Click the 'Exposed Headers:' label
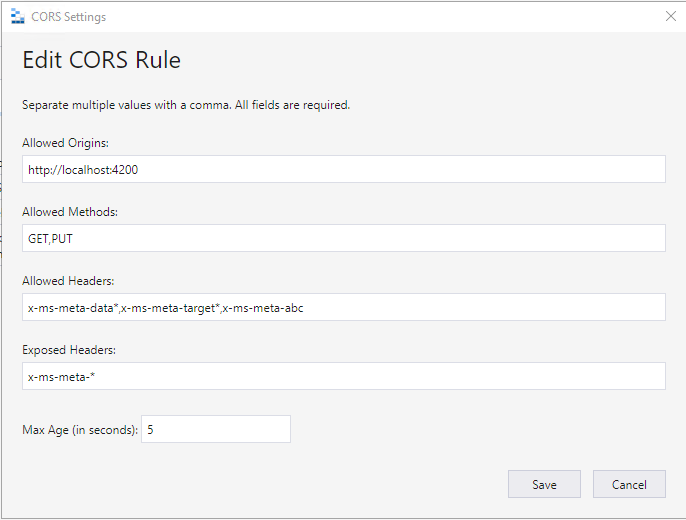Viewport: 686px width, 520px height. click(x=69, y=350)
